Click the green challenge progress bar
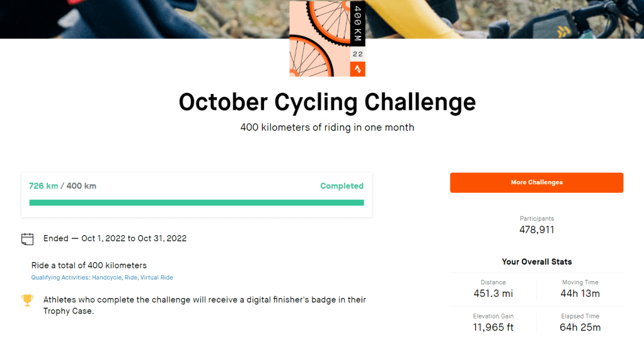644x338 pixels. tap(196, 202)
